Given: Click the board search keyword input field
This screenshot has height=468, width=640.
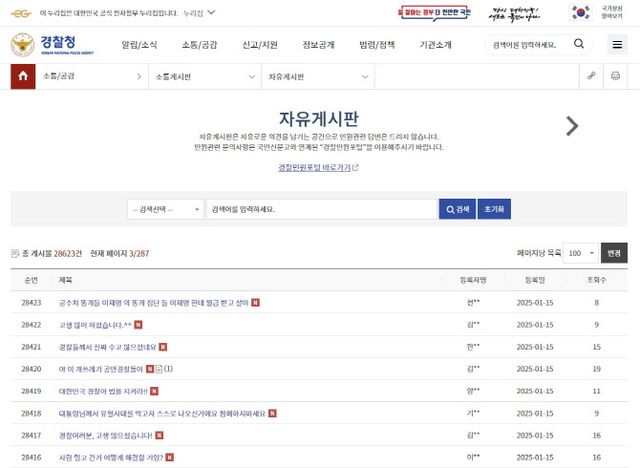Looking at the screenshot, I should coord(320,209).
